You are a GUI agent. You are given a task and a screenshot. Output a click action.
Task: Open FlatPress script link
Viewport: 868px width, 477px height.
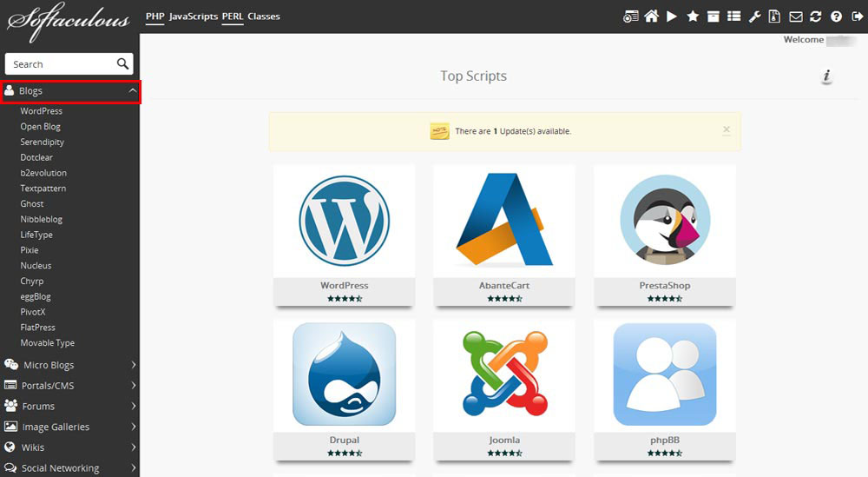37,328
